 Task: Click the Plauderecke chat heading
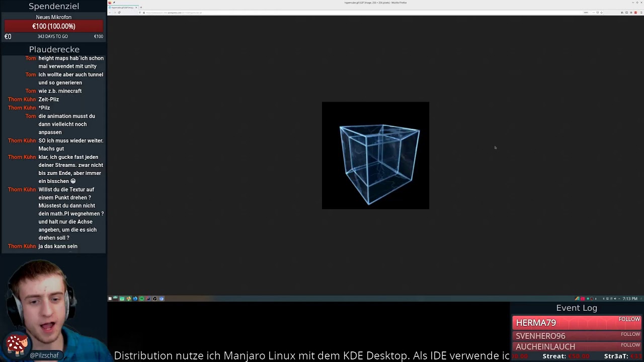point(54,49)
